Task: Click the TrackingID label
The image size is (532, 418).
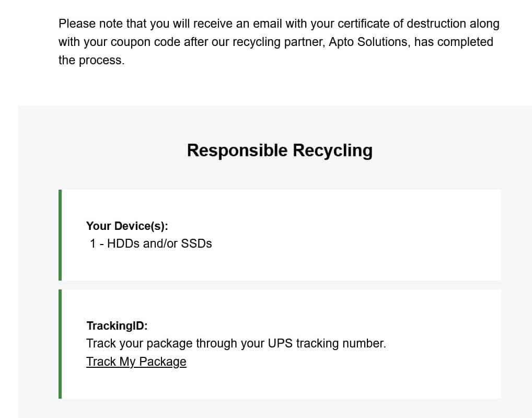Action: click(117, 326)
